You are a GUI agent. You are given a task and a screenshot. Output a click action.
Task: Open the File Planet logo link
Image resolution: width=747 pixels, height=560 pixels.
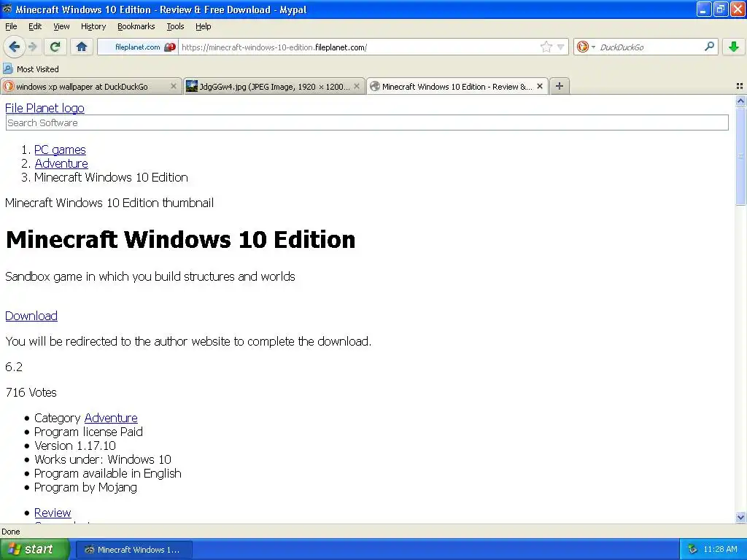click(x=44, y=108)
